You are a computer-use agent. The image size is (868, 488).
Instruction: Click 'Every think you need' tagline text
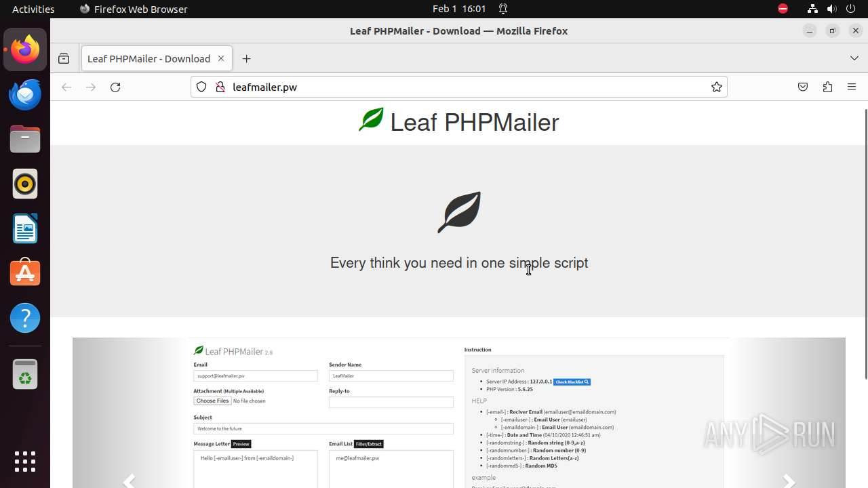[x=459, y=263]
